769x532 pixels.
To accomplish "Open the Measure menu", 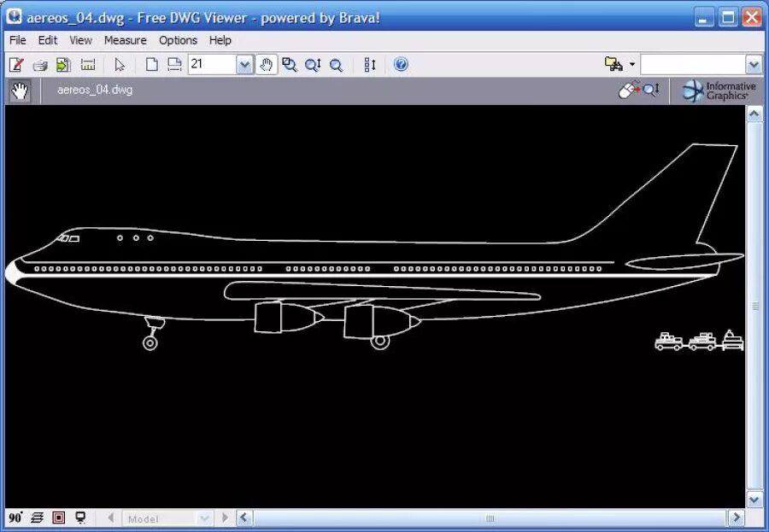I will pos(125,40).
